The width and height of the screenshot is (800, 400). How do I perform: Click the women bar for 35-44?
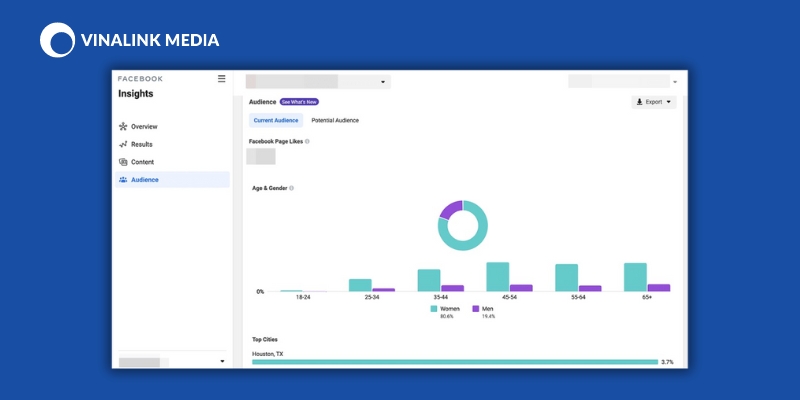429,281
